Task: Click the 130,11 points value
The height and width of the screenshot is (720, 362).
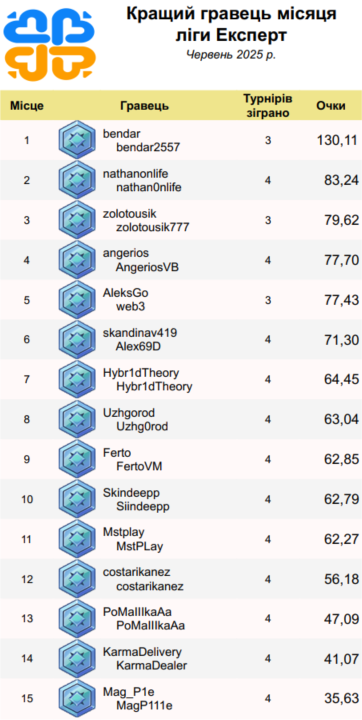Action: 337,140
